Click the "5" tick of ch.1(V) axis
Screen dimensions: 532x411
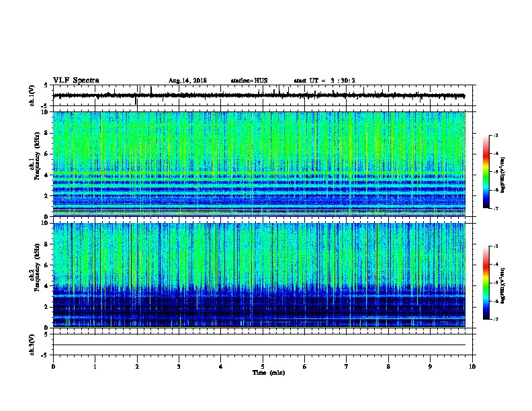pos(46,85)
